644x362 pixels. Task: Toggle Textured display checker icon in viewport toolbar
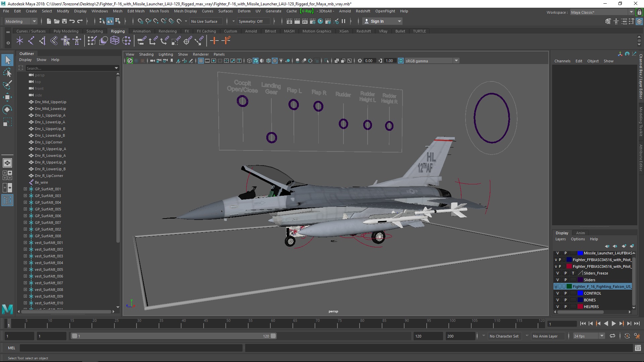click(x=275, y=61)
